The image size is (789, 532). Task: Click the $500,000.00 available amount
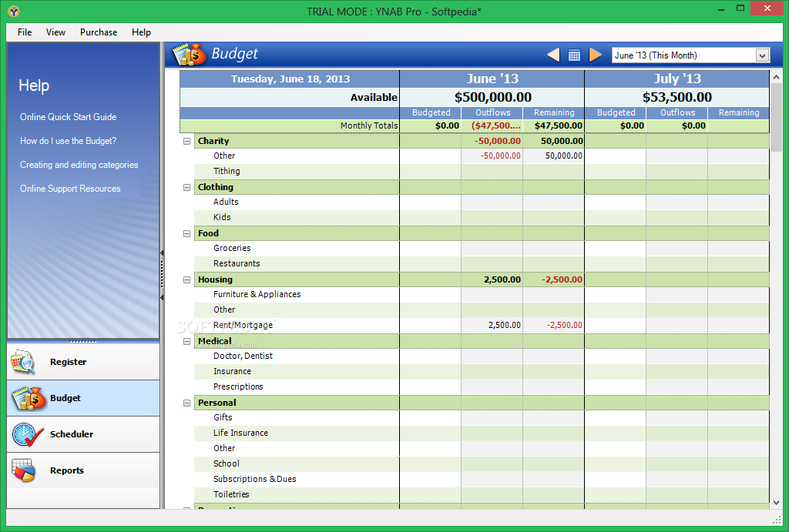492,98
